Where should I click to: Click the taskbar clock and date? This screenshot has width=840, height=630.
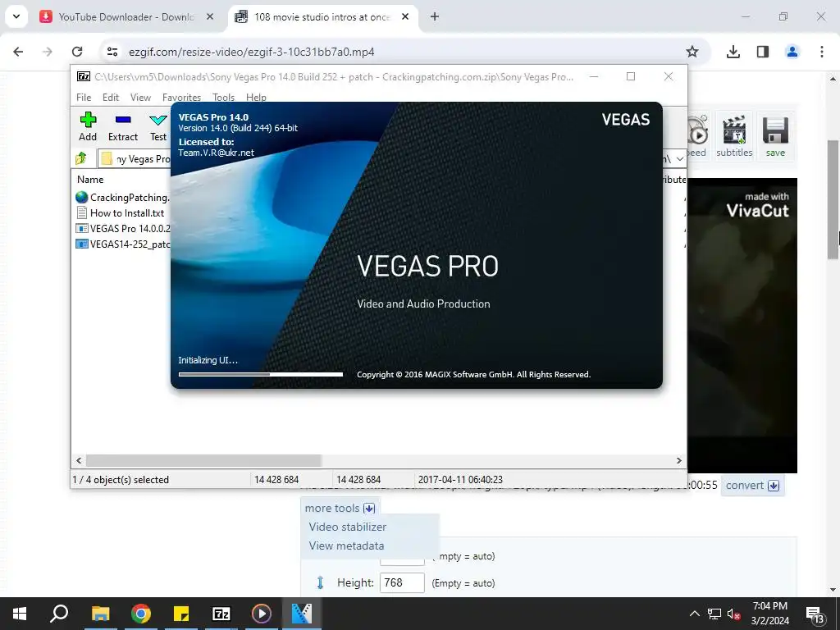point(769,614)
